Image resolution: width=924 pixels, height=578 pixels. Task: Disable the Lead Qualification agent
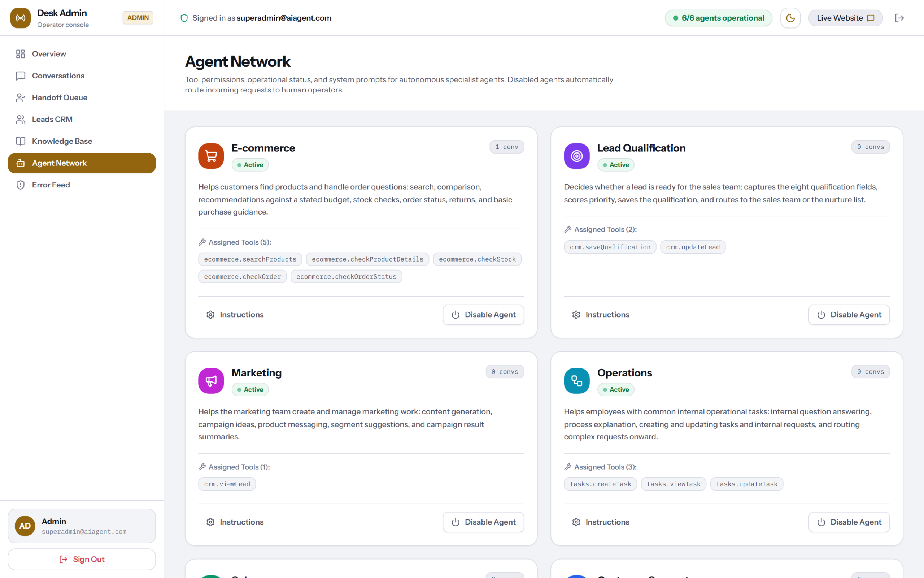click(849, 315)
